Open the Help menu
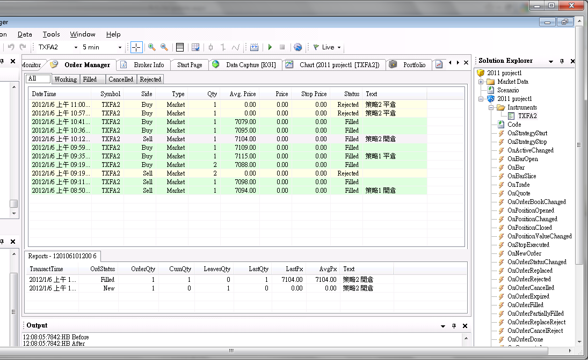The width and height of the screenshot is (588, 364). [x=113, y=34]
